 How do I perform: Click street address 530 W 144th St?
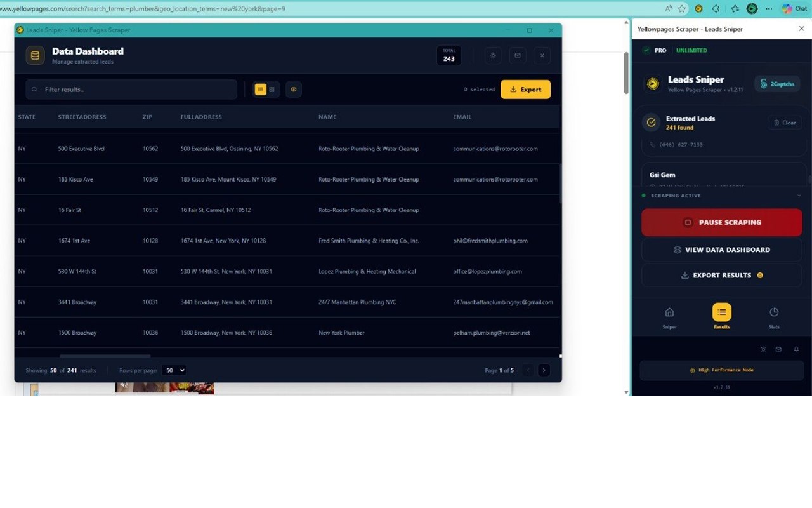point(77,271)
